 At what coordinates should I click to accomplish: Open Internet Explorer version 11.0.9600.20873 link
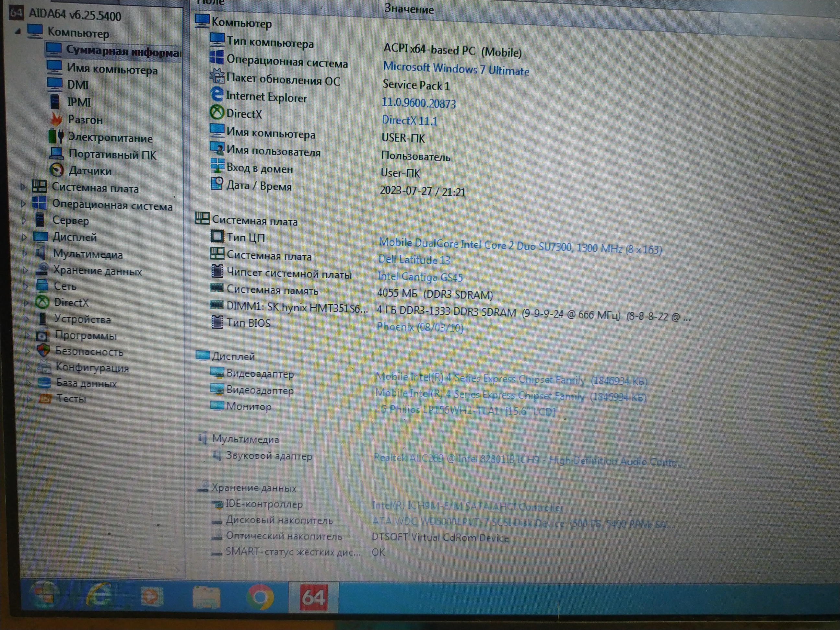[418, 102]
